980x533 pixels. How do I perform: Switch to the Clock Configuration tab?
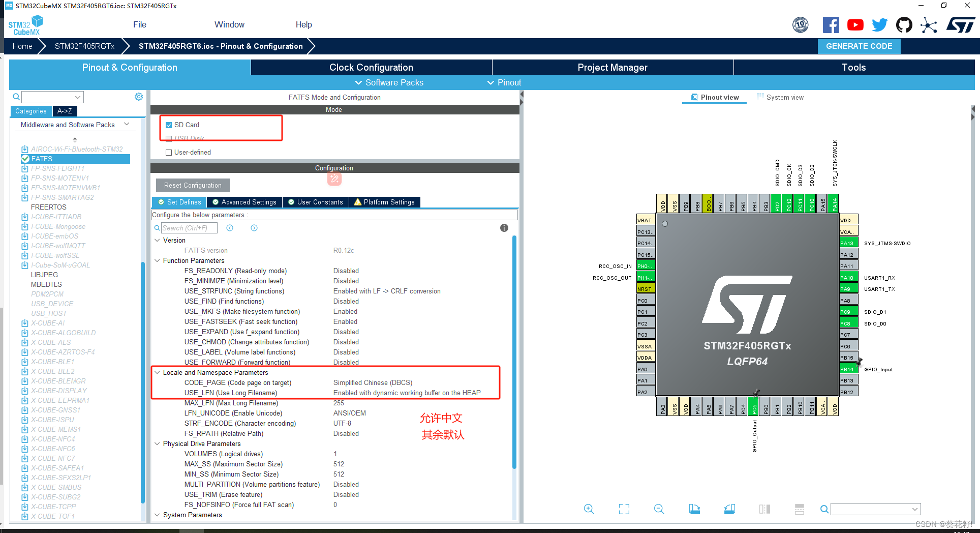click(x=371, y=67)
